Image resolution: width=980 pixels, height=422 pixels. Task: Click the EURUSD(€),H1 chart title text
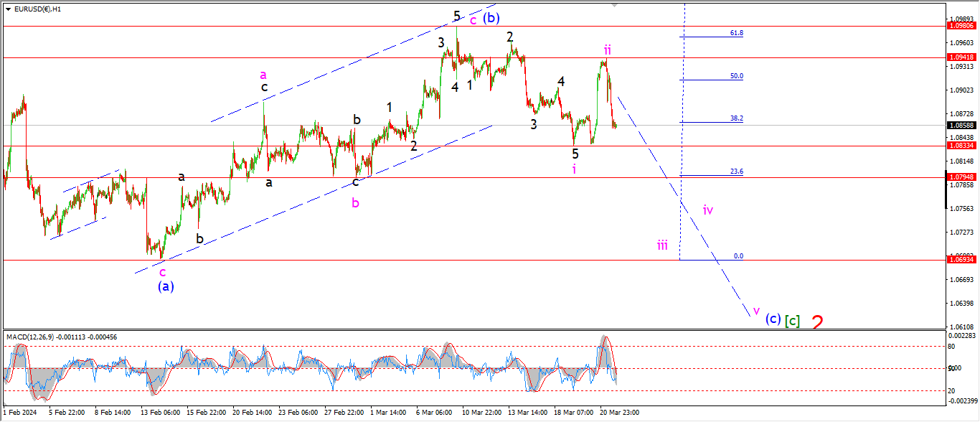tap(37, 9)
